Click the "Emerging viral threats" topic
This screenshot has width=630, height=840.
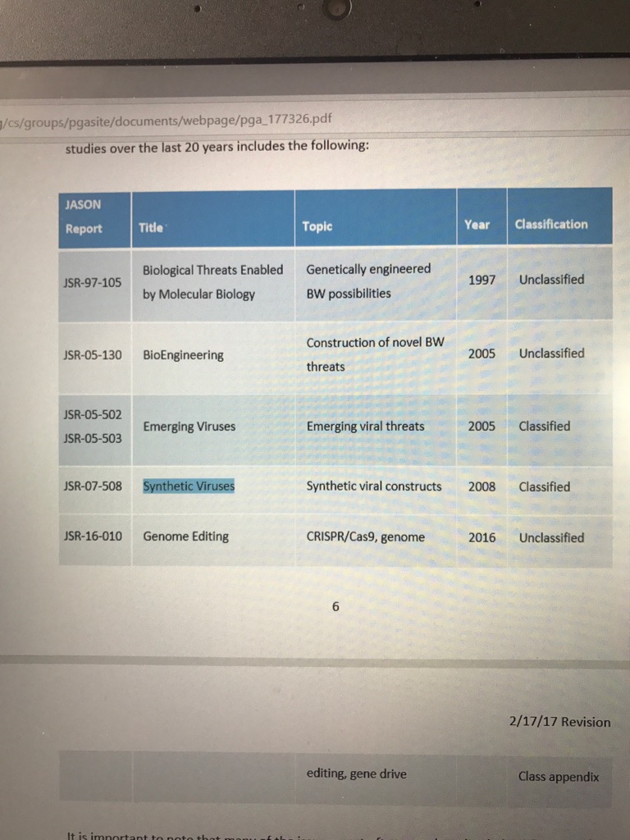(x=365, y=426)
